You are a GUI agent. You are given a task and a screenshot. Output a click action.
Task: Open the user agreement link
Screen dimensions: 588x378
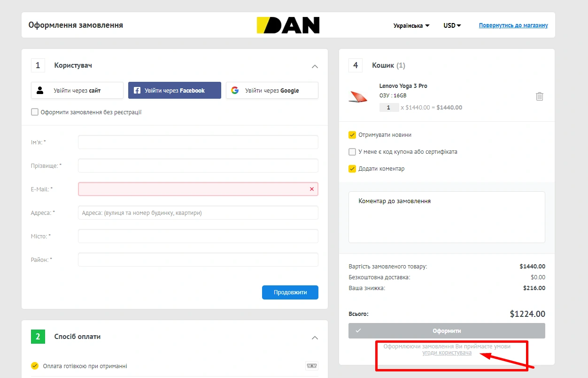[447, 353]
